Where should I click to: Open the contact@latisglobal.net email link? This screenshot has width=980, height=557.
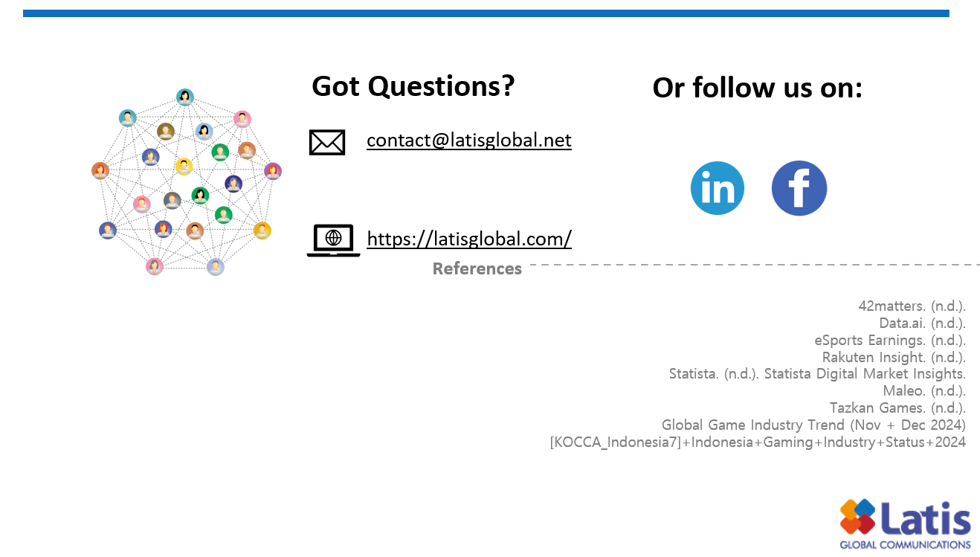pyautogui.click(x=469, y=140)
